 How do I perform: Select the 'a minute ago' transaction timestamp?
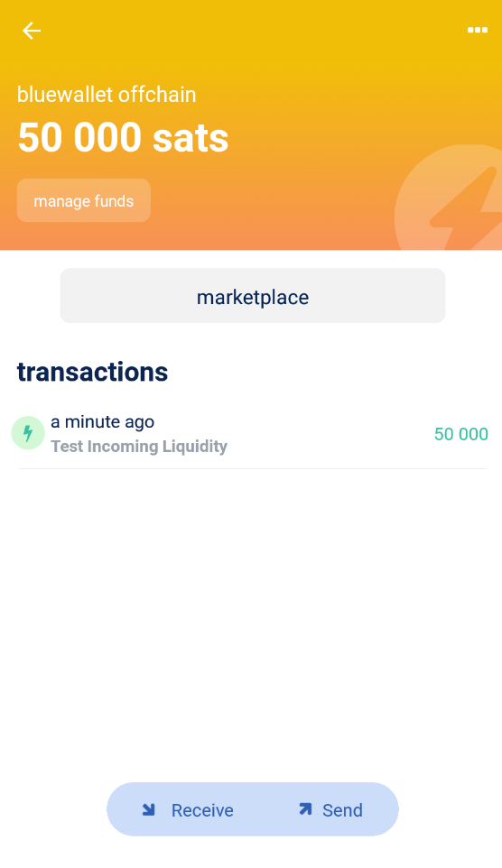(x=103, y=422)
